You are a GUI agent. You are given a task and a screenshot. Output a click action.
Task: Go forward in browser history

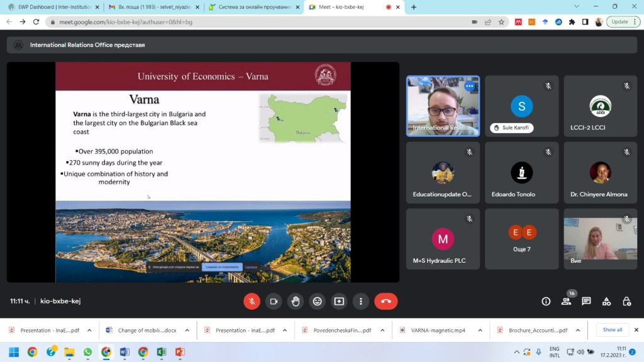(23, 22)
